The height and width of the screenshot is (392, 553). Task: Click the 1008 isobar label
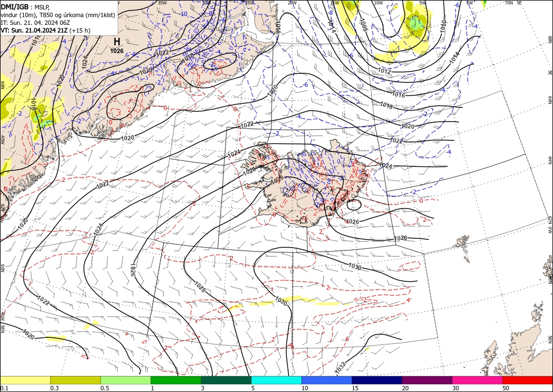pyautogui.click(x=364, y=25)
